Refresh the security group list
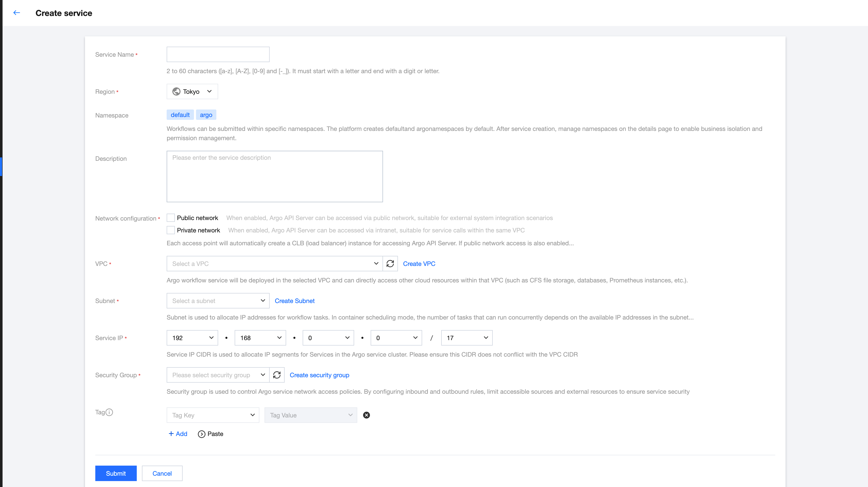The image size is (868, 487). pyautogui.click(x=277, y=375)
